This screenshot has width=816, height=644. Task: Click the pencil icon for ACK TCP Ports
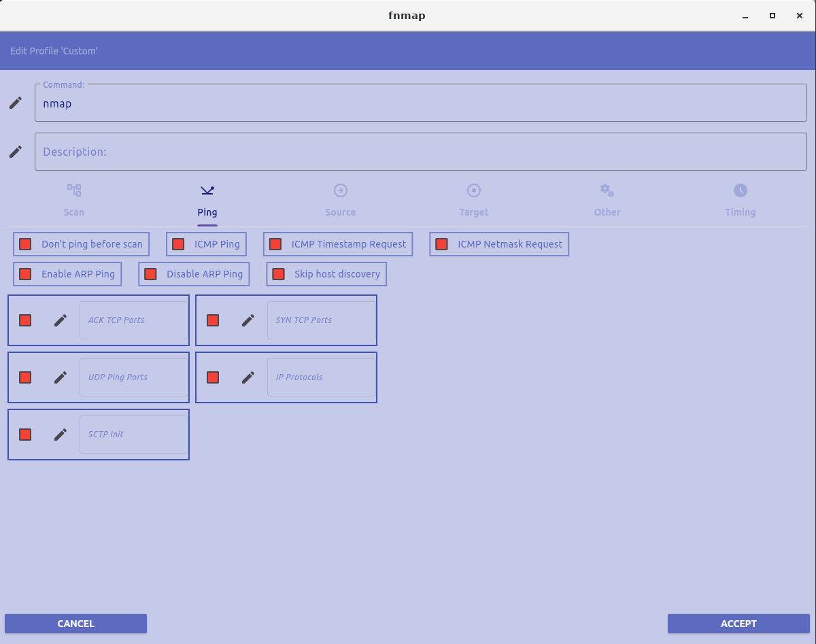61,320
